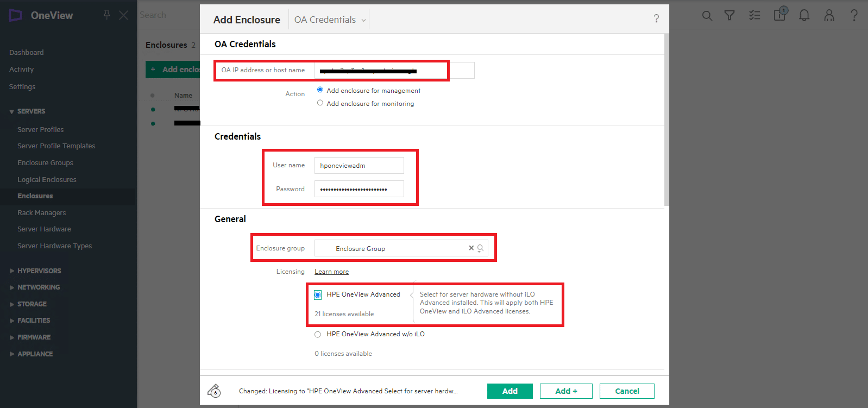This screenshot has height=408, width=868.
Task: Open Server Hardware menu item
Action: [x=44, y=229]
